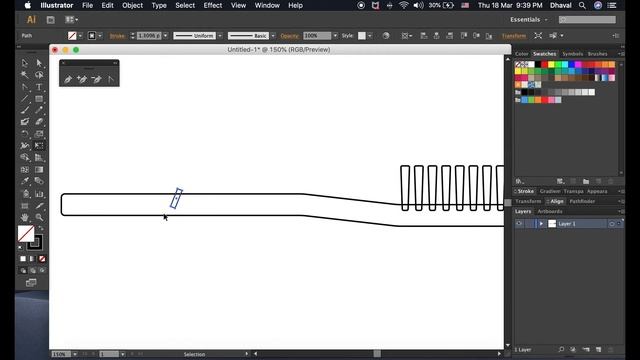This screenshot has height=360, width=640.
Task: Enable Draw Inside mode
Action: (x=42, y=270)
